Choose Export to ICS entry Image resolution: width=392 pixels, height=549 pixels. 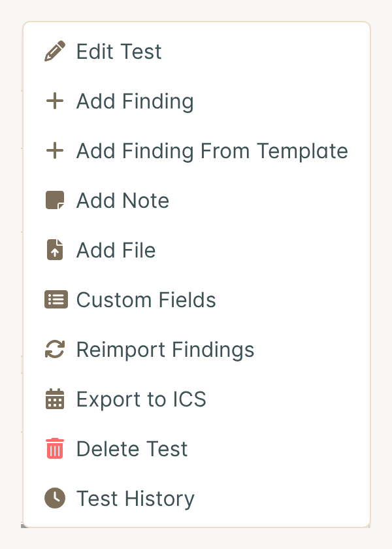[x=197, y=399]
